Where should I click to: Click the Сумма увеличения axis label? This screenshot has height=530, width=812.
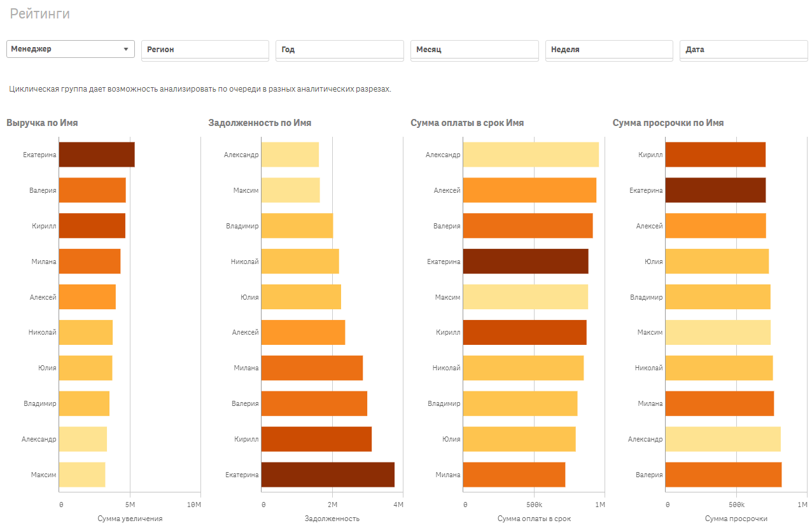coord(130,519)
